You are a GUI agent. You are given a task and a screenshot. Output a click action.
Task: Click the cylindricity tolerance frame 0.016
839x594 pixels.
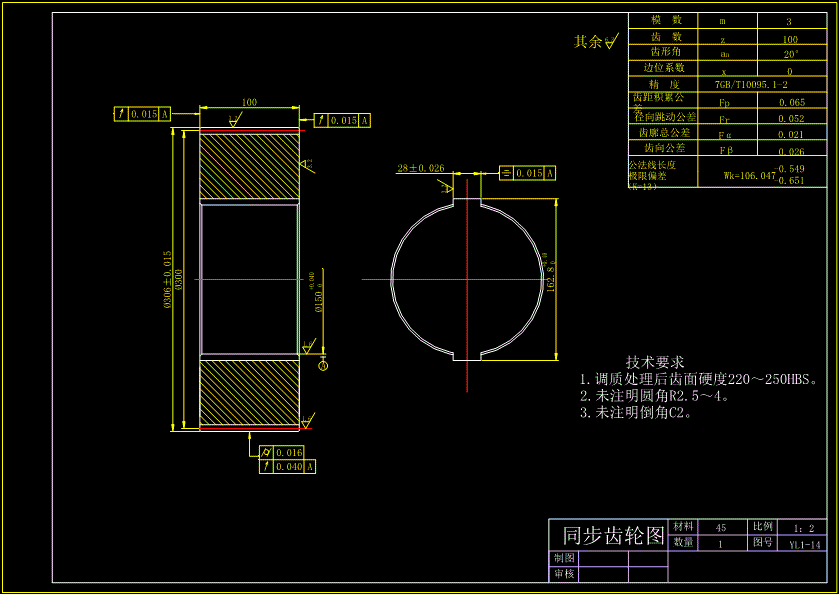281,452
